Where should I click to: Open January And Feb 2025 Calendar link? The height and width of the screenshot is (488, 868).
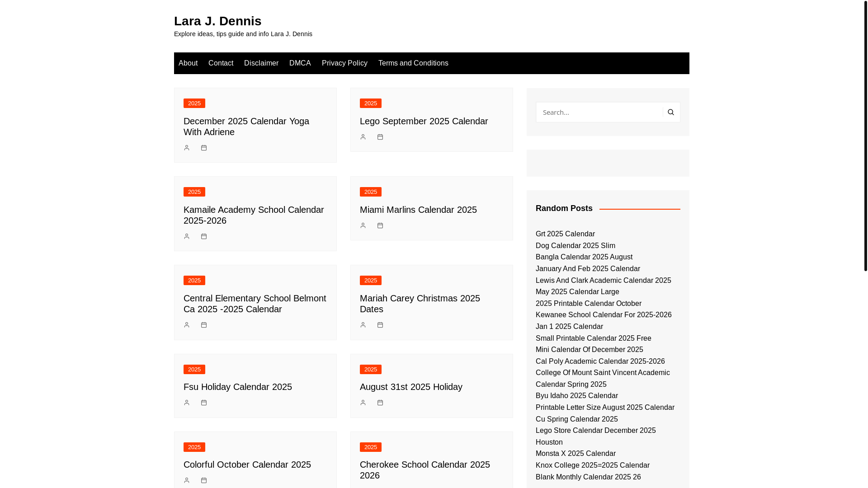click(x=588, y=269)
